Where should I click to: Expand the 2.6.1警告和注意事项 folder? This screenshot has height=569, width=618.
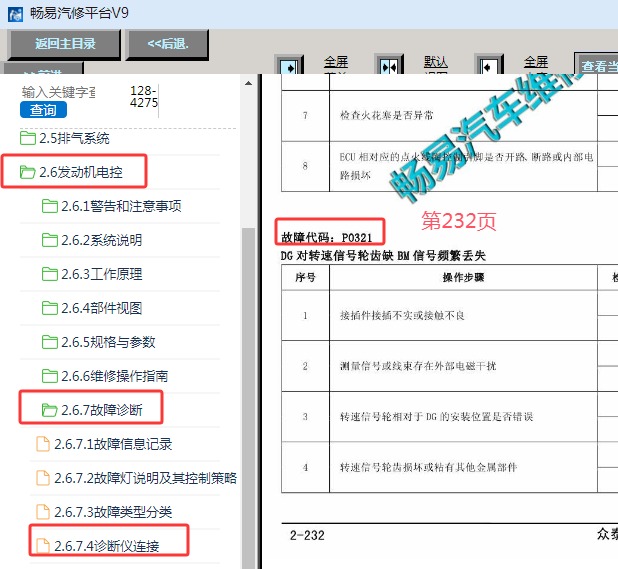112,206
